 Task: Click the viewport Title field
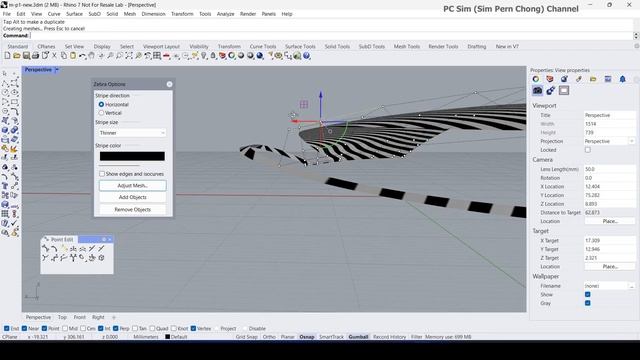coord(609,115)
